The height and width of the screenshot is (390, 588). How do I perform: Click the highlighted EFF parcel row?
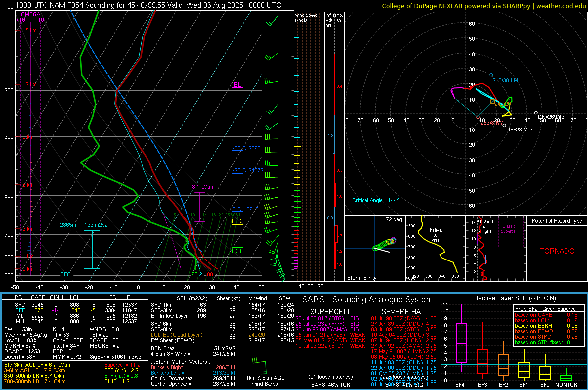pos(76,310)
